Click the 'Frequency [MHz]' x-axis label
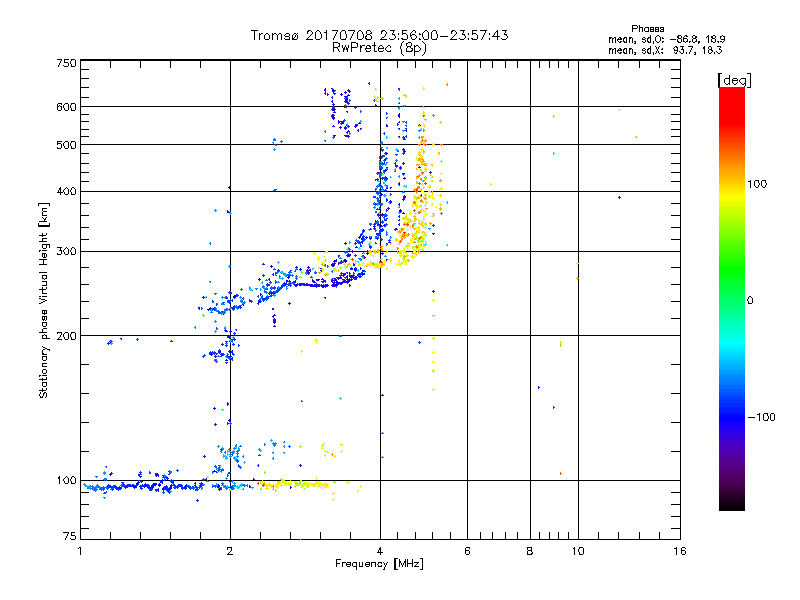800x600 pixels. pyautogui.click(x=379, y=564)
